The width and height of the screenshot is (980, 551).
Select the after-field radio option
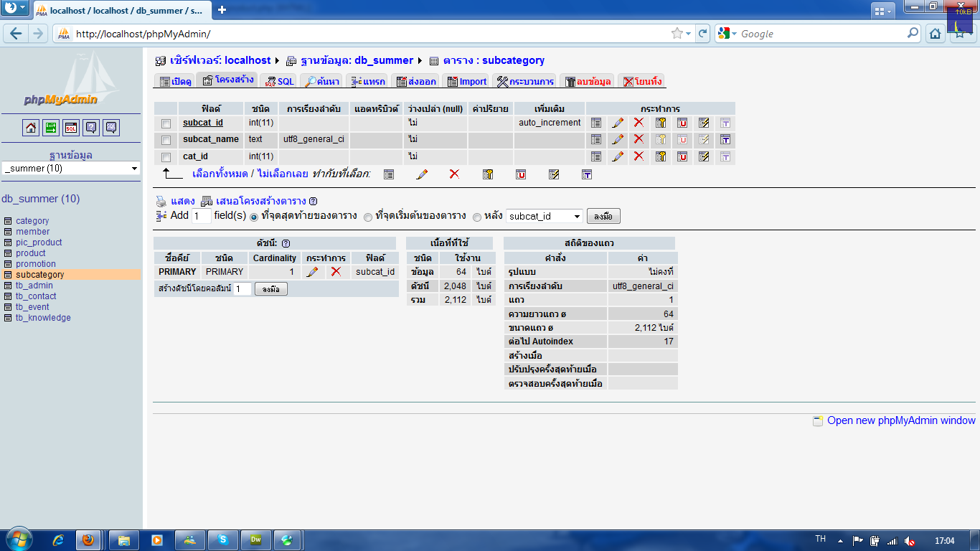477,217
